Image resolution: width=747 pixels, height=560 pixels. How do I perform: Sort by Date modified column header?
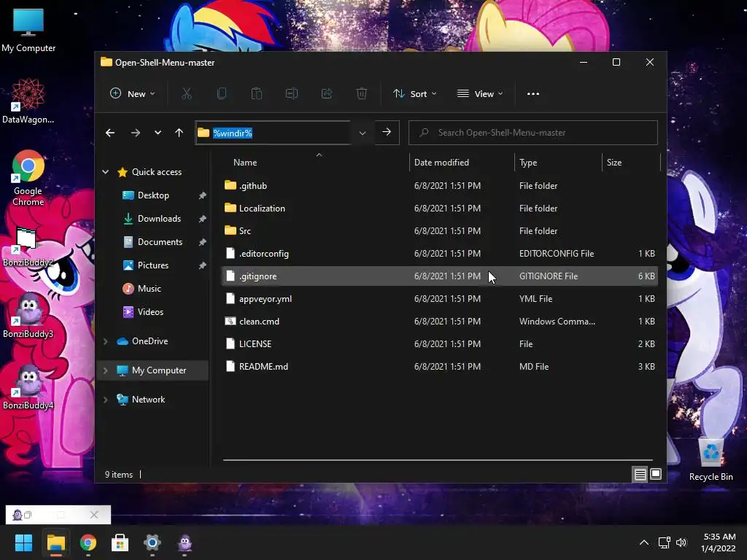coord(462,163)
